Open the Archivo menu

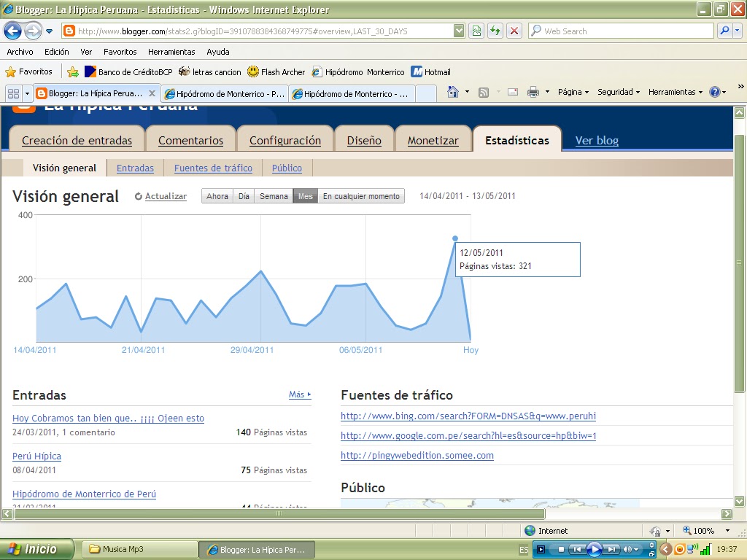(x=20, y=52)
